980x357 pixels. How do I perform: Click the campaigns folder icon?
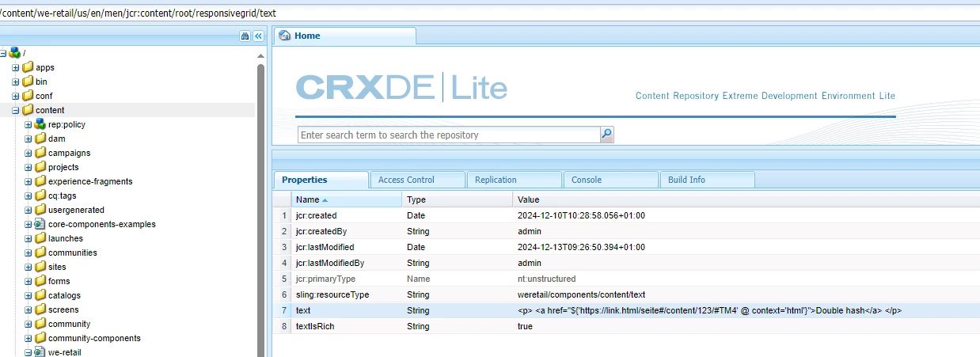coord(40,153)
